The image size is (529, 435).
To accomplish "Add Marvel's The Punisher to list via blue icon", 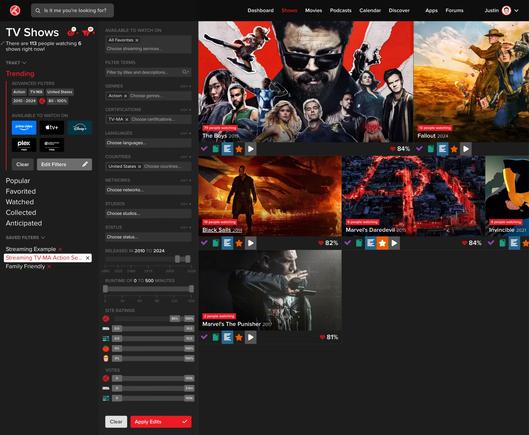I will pos(227,337).
